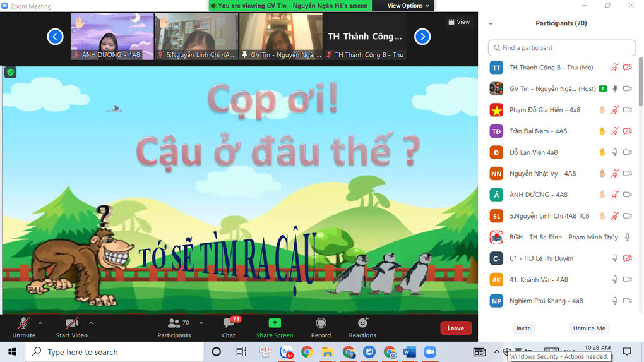Toggle Start Video camera button
The height and width of the screenshot is (362, 644).
(72, 323)
